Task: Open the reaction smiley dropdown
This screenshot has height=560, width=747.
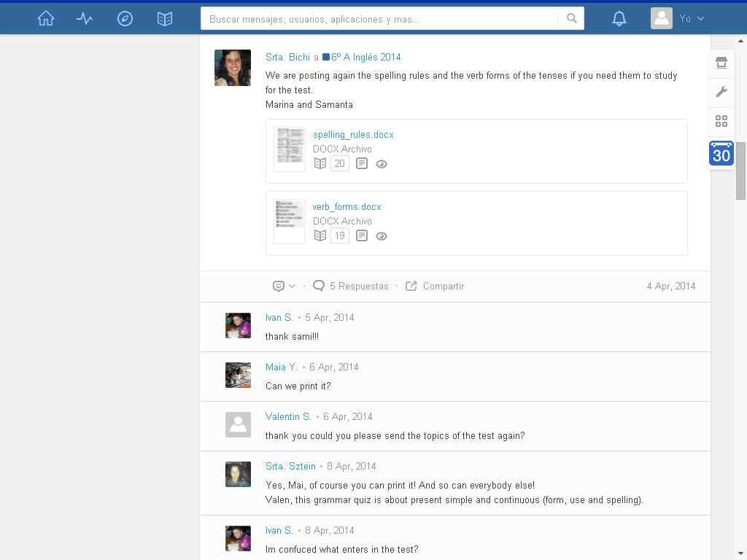Action: coord(284,286)
